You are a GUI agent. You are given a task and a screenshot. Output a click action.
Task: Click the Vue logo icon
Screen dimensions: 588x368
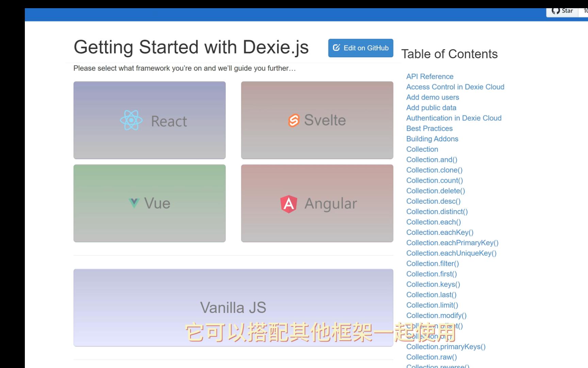click(x=134, y=203)
